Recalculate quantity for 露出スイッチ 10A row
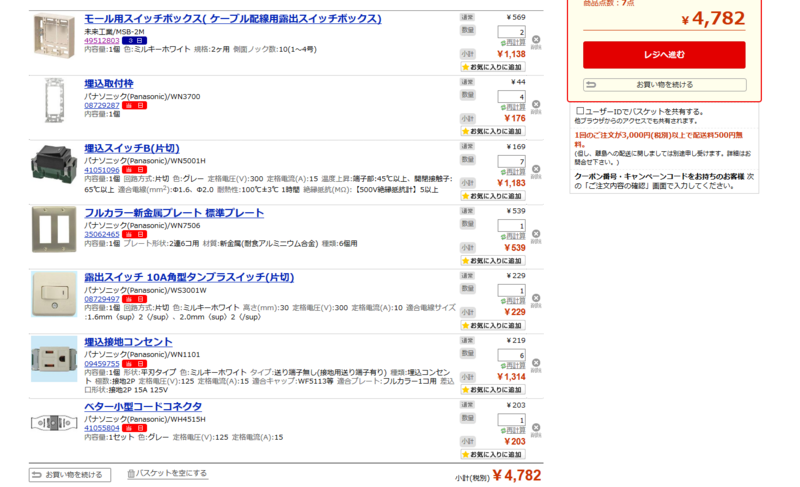This screenshot has height=487, width=800. click(513, 301)
